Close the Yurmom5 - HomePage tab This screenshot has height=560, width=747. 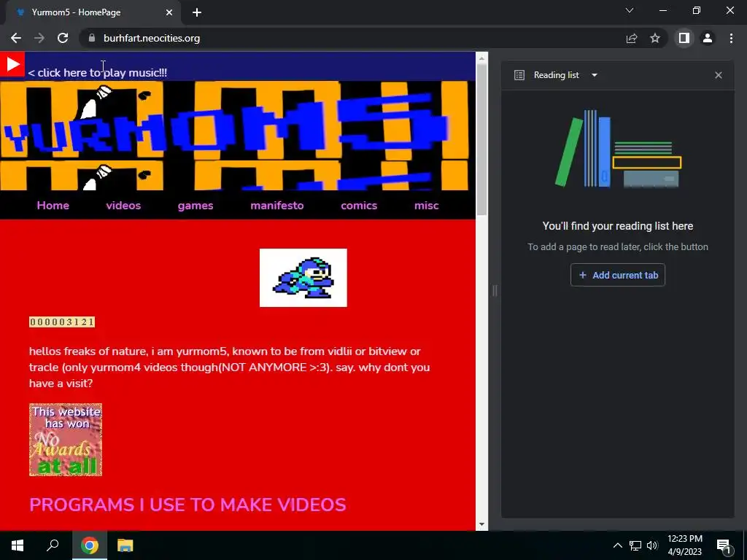click(169, 12)
